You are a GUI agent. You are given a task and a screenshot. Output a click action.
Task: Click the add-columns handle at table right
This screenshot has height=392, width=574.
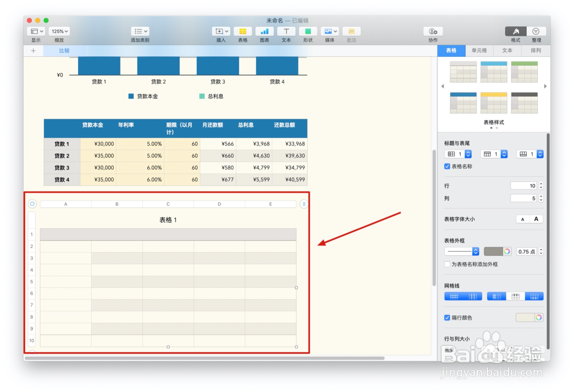[304, 204]
